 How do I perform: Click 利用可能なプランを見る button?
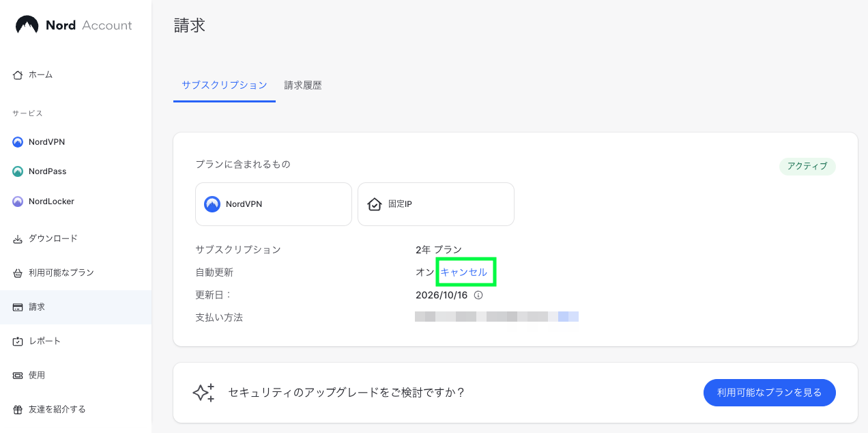point(770,393)
